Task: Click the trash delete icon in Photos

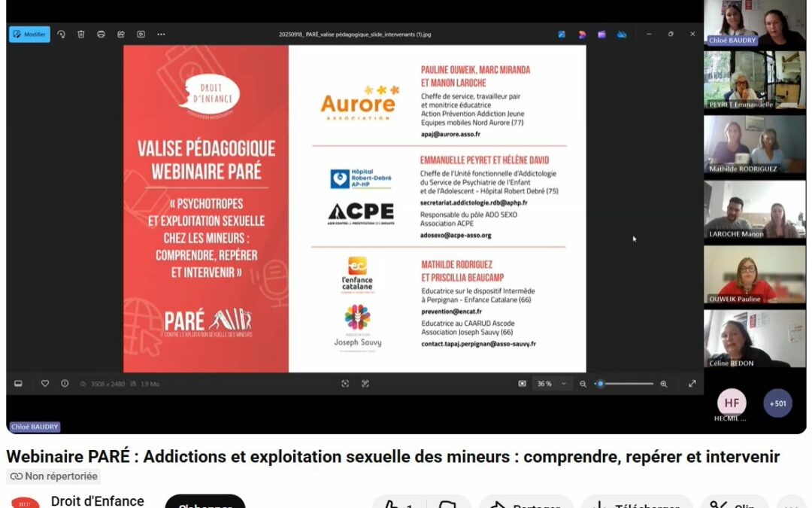Action: click(x=80, y=34)
